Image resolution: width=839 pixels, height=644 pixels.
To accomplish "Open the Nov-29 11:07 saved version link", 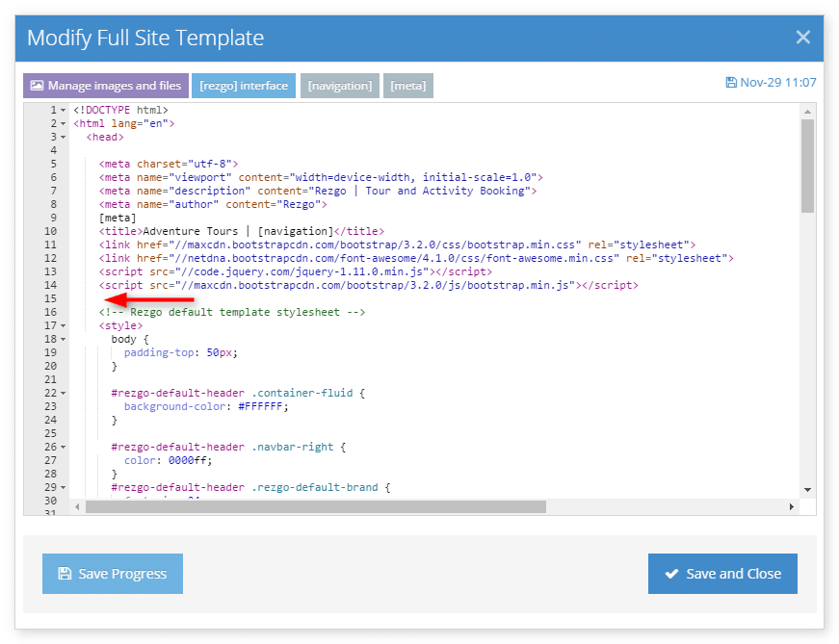I will pyautogui.click(x=771, y=83).
